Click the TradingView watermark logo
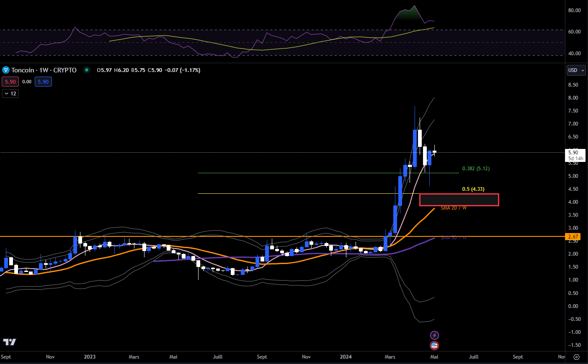 (9, 342)
